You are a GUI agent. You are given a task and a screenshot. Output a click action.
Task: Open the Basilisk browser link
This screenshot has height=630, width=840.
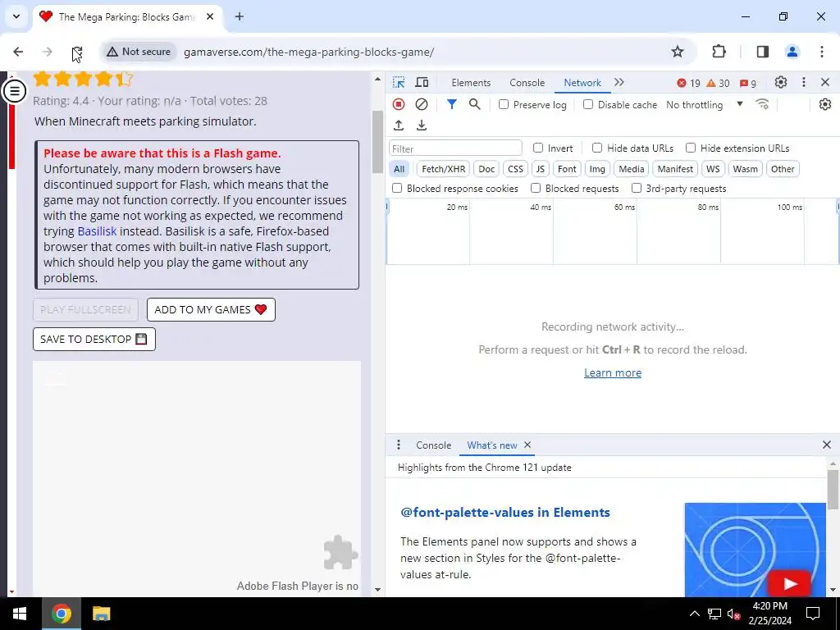pos(97,231)
